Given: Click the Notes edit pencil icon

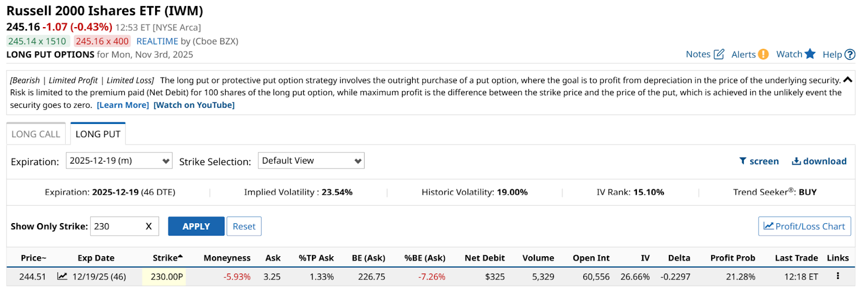Looking at the screenshot, I should point(719,54).
